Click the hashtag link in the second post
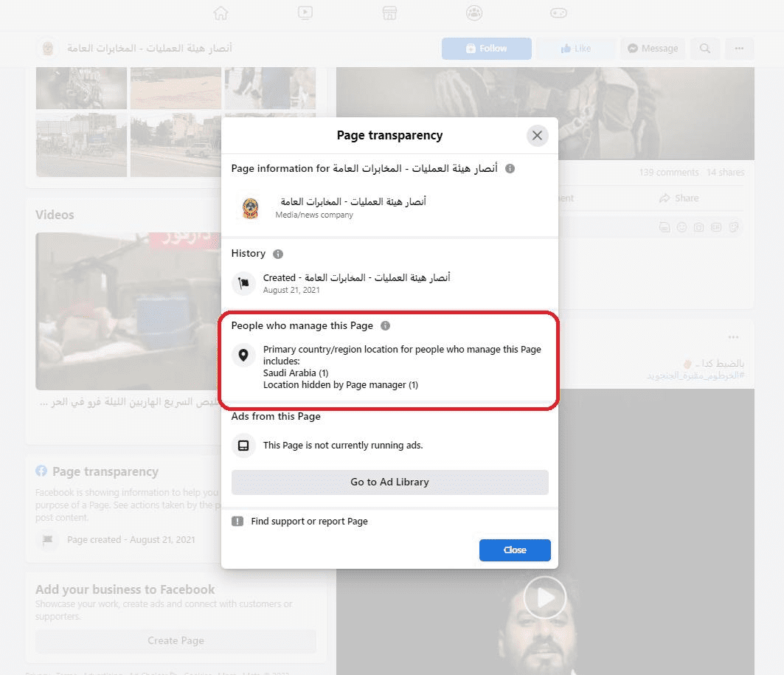Viewport: 784px width, 675px height. (x=695, y=375)
